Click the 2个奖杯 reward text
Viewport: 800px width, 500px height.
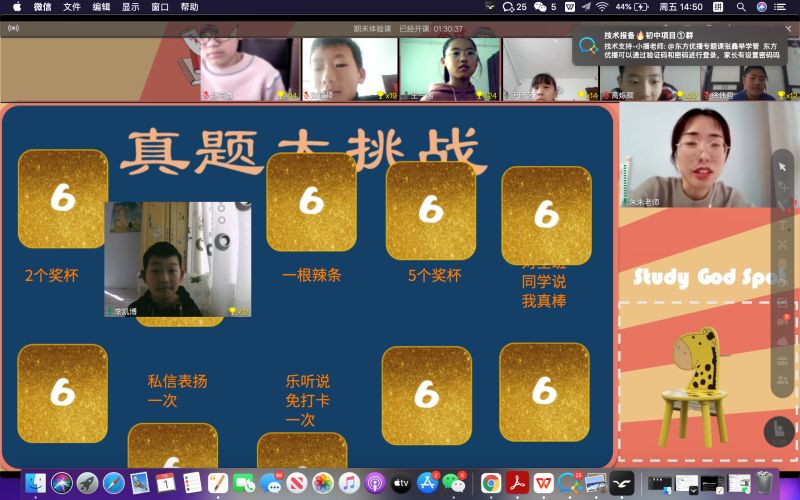point(52,276)
